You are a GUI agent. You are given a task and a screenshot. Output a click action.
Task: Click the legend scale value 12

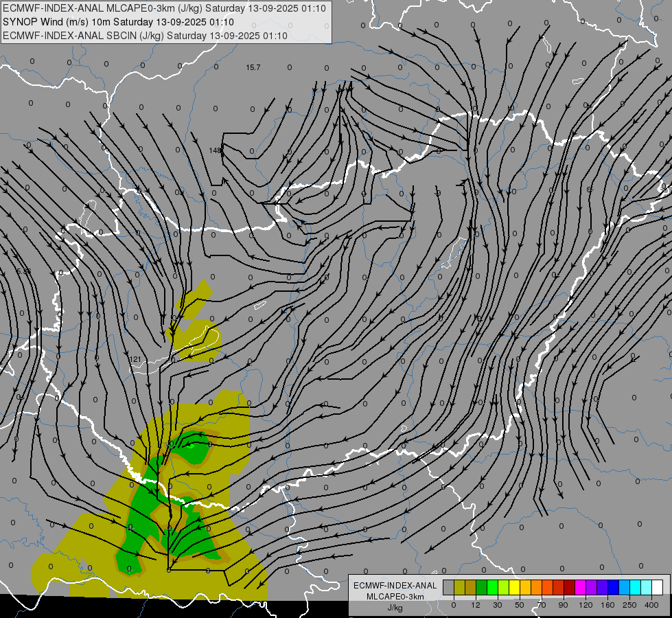(476, 605)
